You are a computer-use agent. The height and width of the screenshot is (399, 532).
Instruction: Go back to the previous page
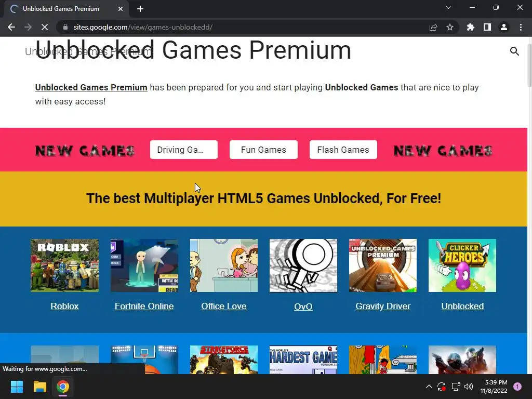click(x=11, y=27)
